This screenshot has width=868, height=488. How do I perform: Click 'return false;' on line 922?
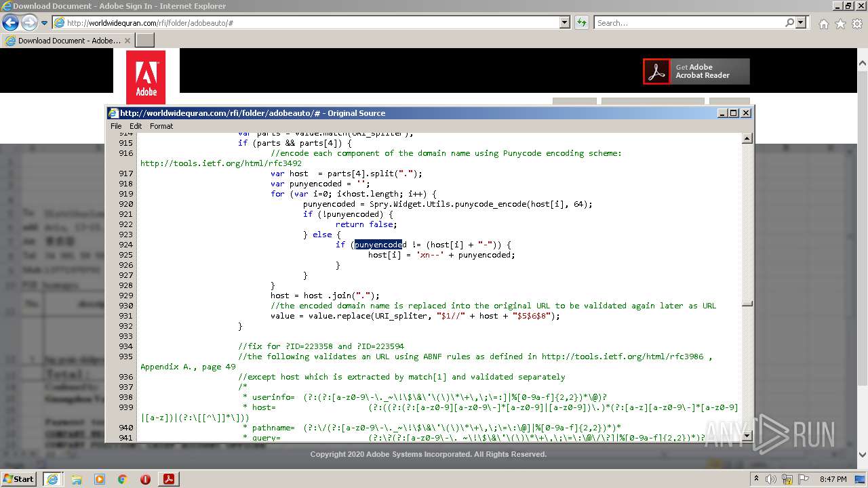[x=366, y=224]
